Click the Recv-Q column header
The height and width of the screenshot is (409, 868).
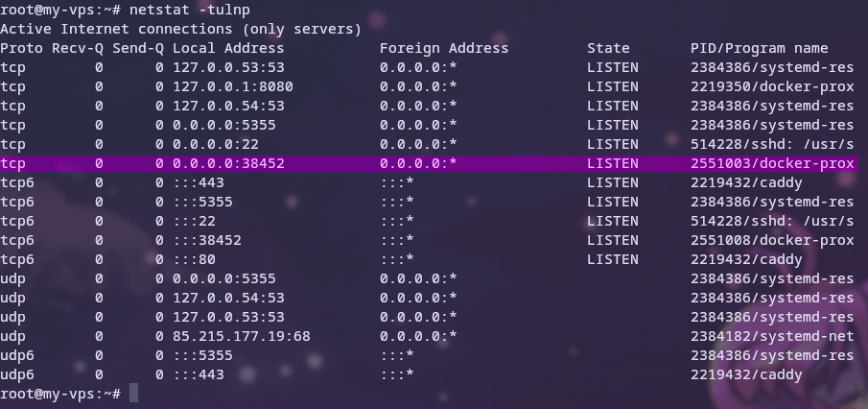pyautogui.click(x=78, y=48)
